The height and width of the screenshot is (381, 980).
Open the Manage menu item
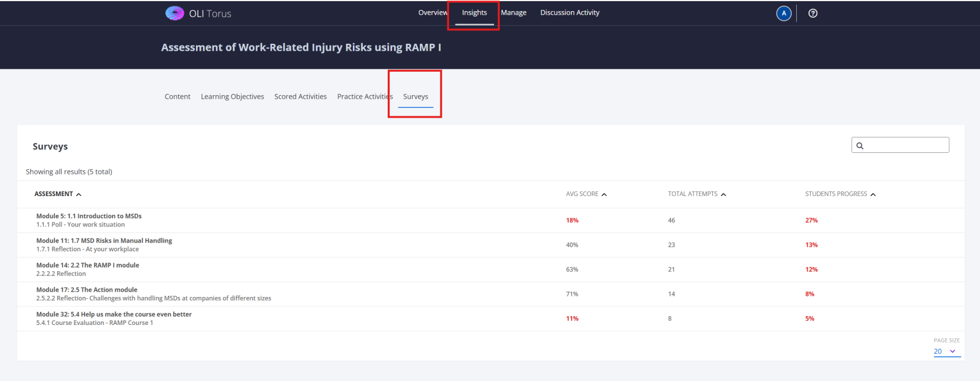point(513,13)
